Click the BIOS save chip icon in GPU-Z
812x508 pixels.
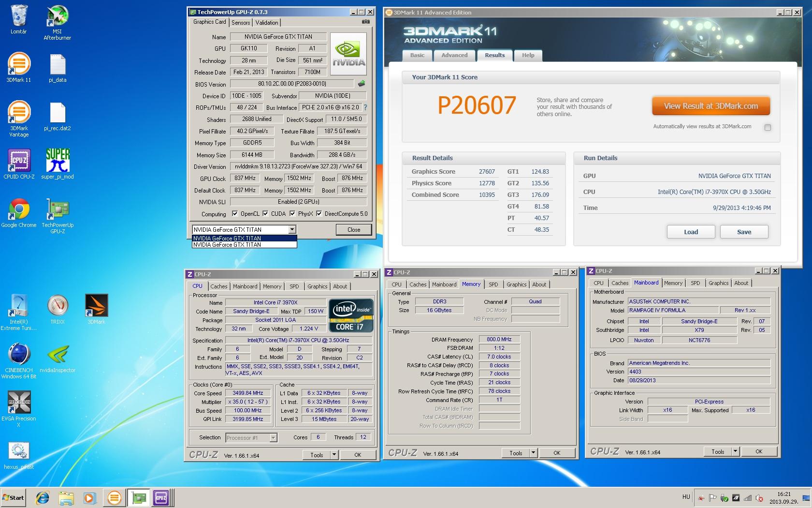(x=361, y=84)
